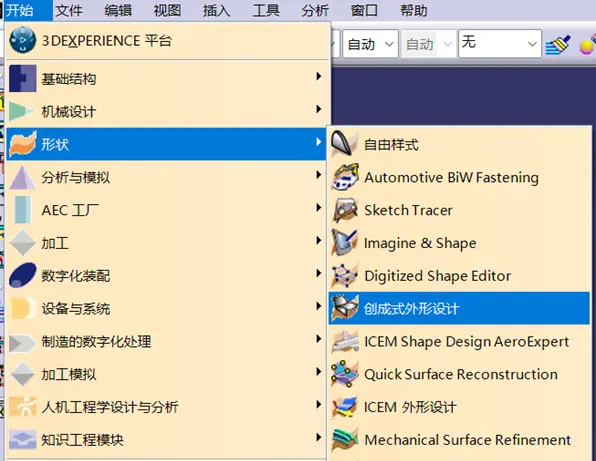Choose Mechanical Surface Refinement entry
Image resolution: width=596 pixels, height=461 pixels.
tap(459, 440)
